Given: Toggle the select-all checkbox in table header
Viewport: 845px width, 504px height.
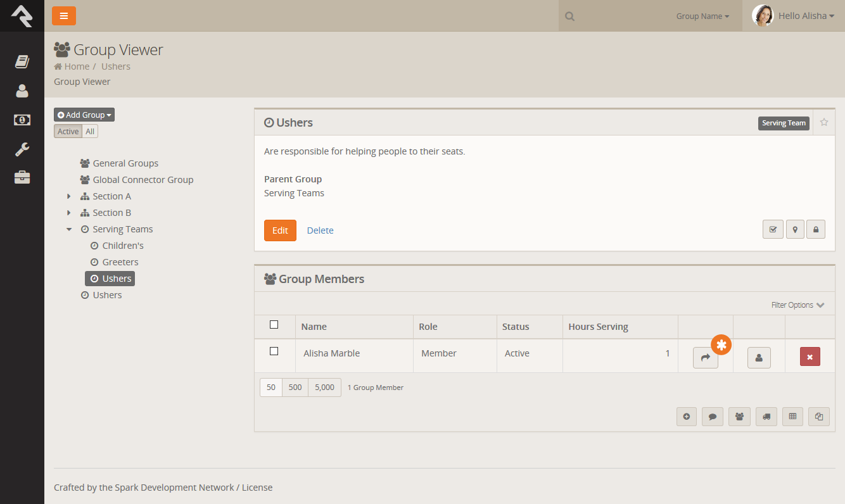Looking at the screenshot, I should click(x=274, y=325).
